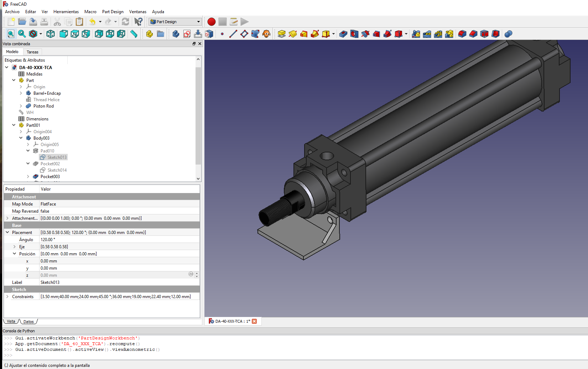Click the Front view cube icon
This screenshot has height=369, width=588.
pos(64,34)
